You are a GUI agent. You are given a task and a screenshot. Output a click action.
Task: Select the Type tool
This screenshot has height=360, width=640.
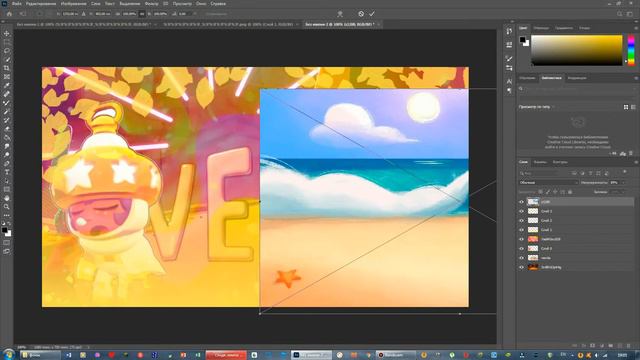tap(7, 172)
